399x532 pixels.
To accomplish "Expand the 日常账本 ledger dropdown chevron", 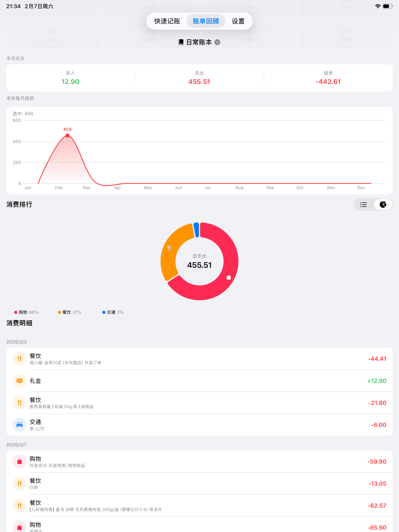I will tap(217, 42).
